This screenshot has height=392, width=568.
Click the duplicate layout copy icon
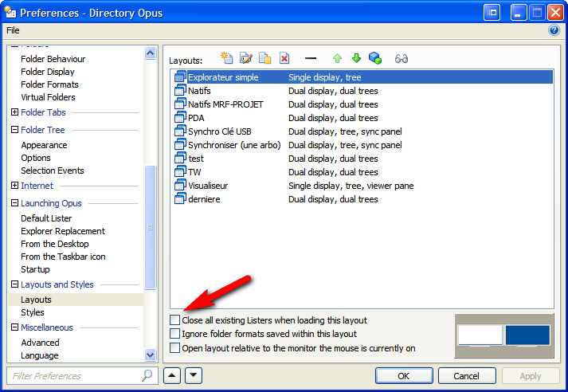[x=264, y=58]
